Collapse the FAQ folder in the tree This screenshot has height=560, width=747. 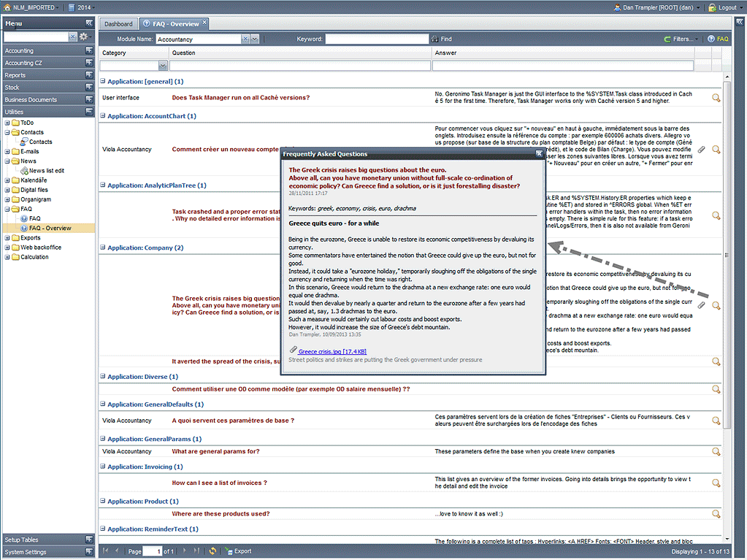click(x=7, y=209)
